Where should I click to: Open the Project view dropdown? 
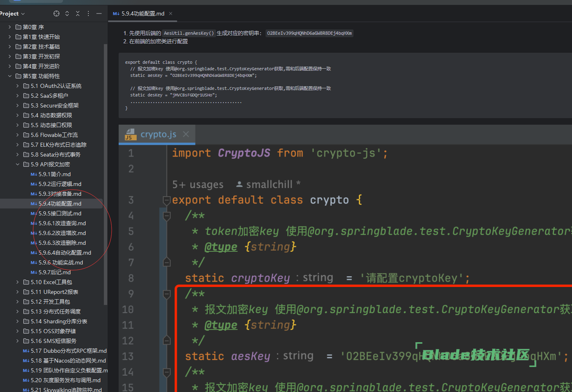point(12,13)
